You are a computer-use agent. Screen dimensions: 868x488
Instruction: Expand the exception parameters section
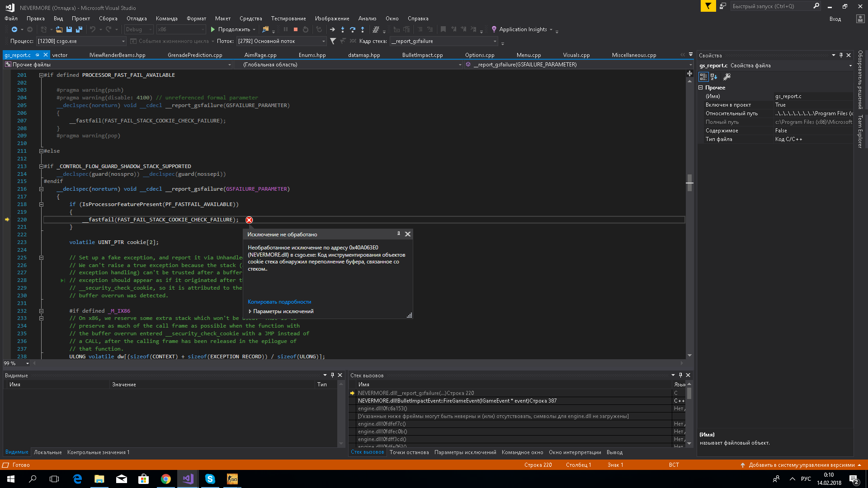pos(250,311)
